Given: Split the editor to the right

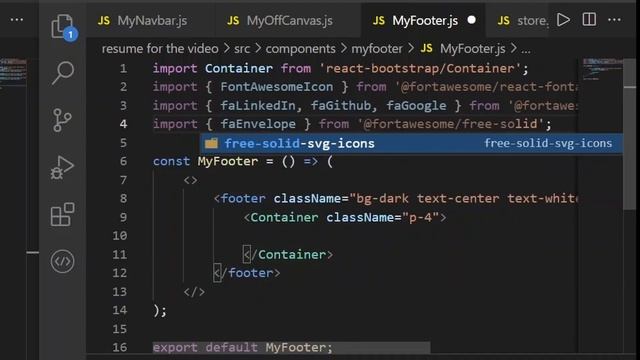Looking at the screenshot, I should 589,20.
